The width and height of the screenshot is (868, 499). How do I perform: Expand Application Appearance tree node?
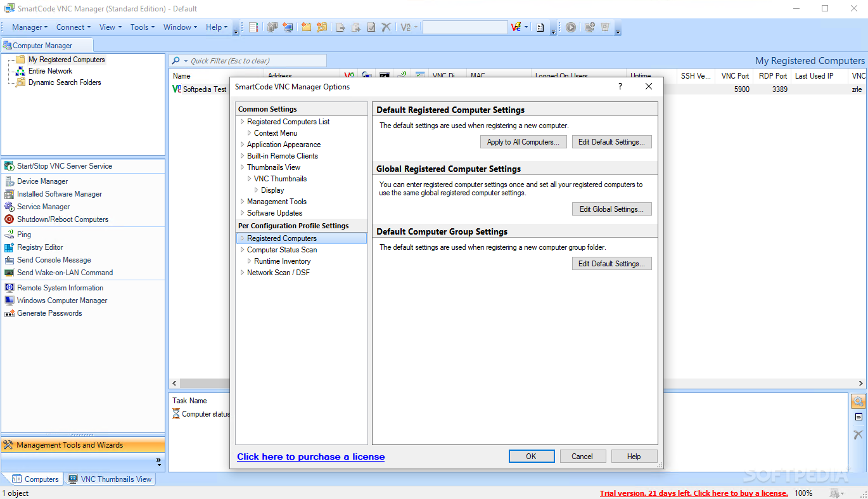point(242,145)
